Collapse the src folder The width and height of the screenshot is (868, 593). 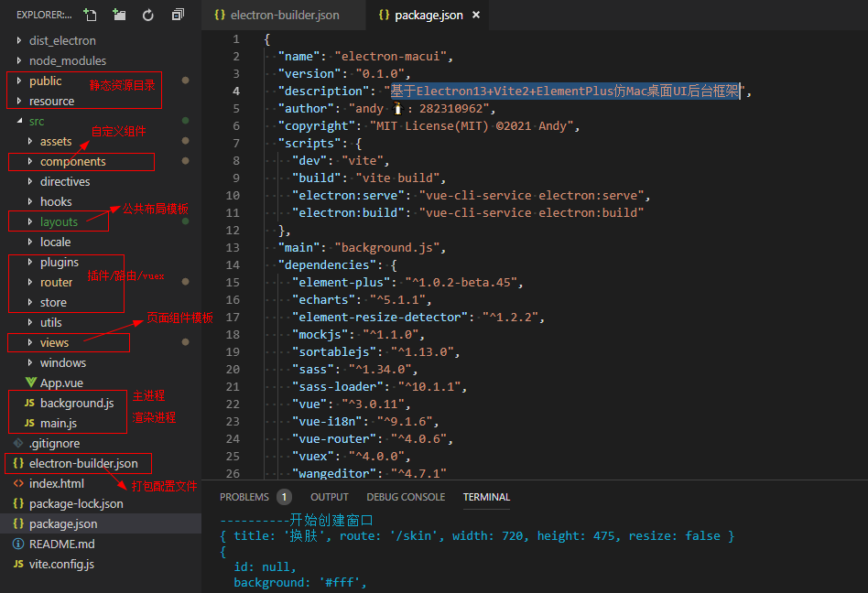click(19, 121)
